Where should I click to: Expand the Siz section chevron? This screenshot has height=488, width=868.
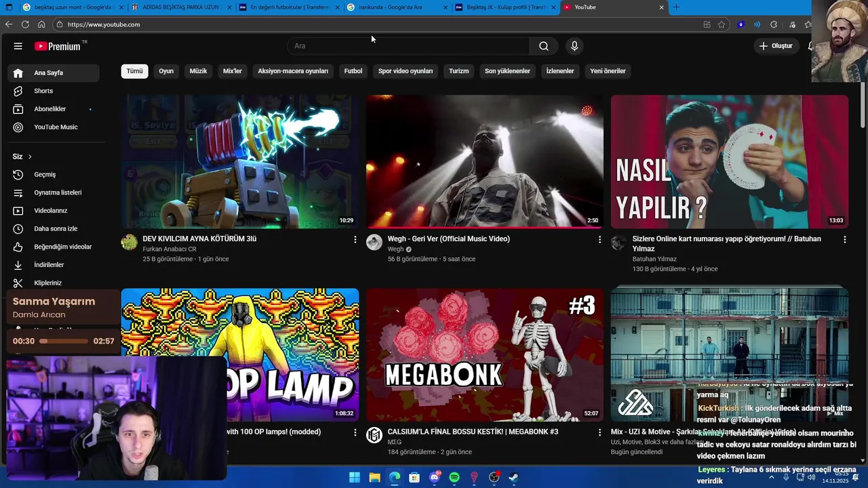tap(30, 157)
